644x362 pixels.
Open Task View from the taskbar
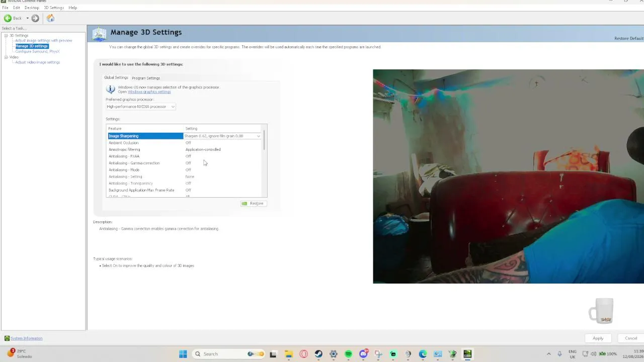coord(273,354)
